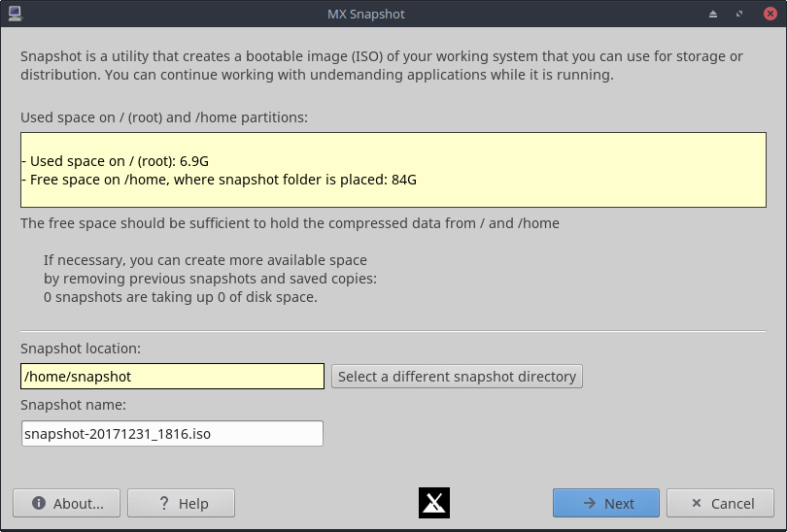This screenshot has width=787, height=532.
Task: Click the X icon on Cancel button
Action: point(697,504)
